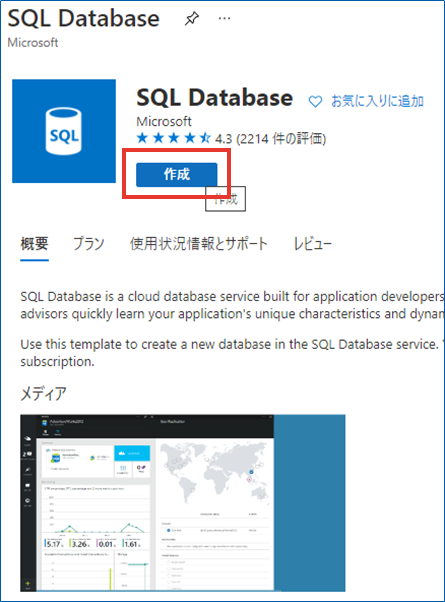The height and width of the screenshot is (602, 445).
Task: Click the お気に入りに追加 link
Action: [377, 101]
